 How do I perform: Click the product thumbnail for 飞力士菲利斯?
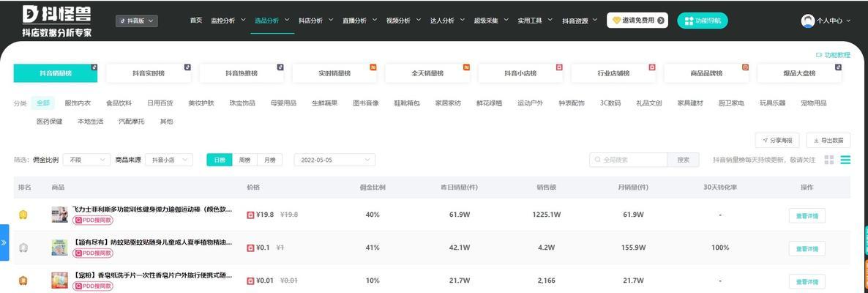tap(59, 215)
